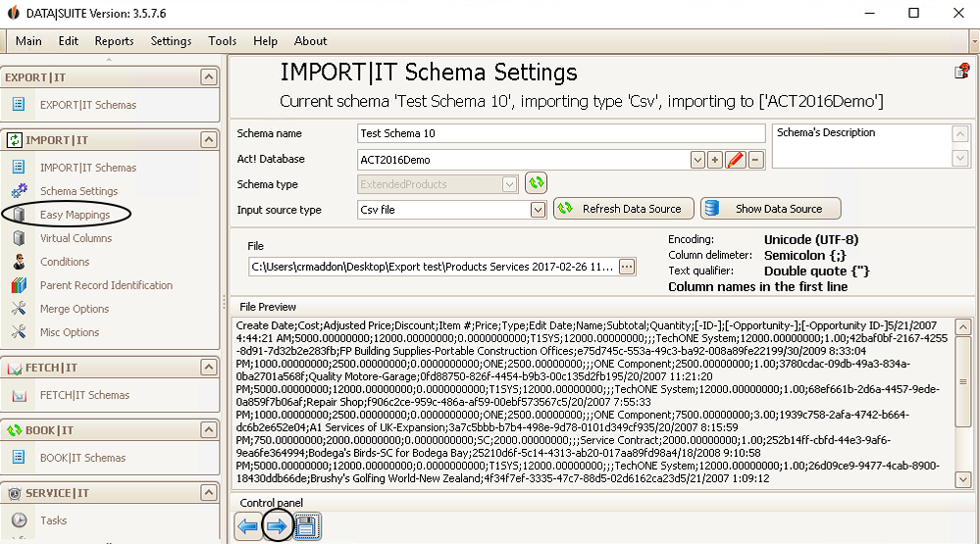Open the Act! Database dropdown
The width and height of the screenshot is (980, 544).
coord(697,160)
